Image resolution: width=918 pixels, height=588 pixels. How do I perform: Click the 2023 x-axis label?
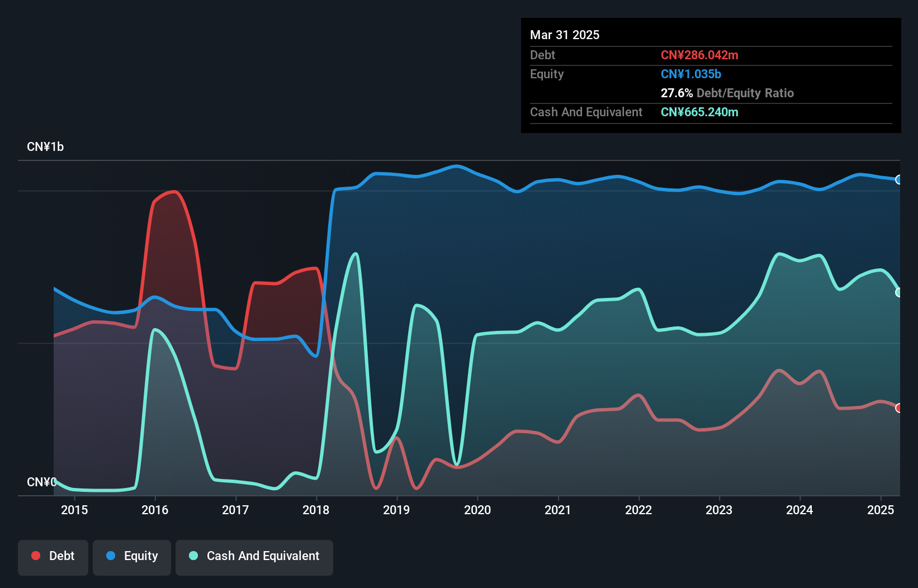pos(719,510)
